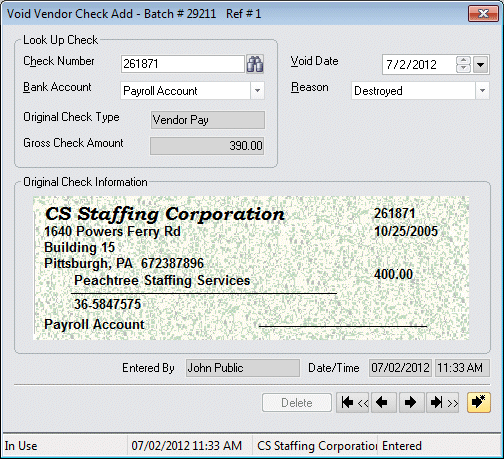
Task: Click the Delete button
Action: tap(297, 403)
